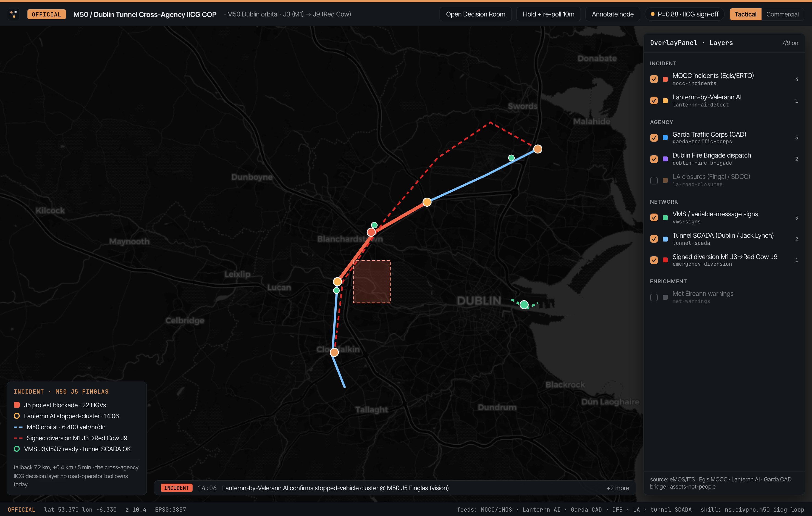This screenshot has height=516, width=812.
Task: Toggle VMS / variable-message signs layer checkbox
Action: point(654,218)
